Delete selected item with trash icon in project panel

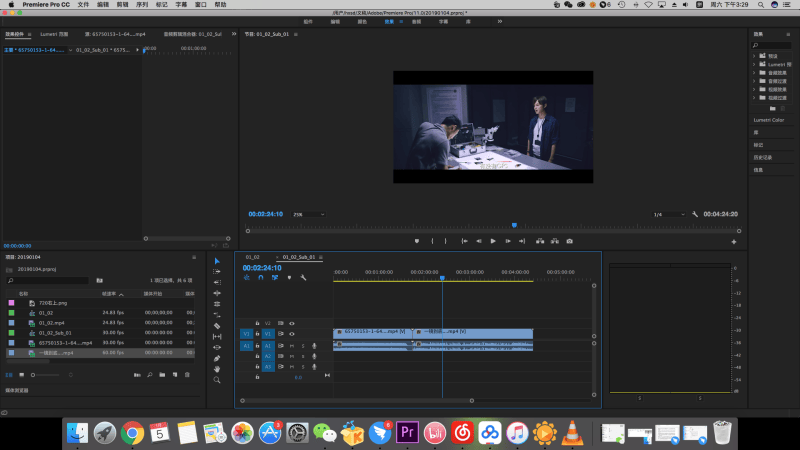point(188,375)
